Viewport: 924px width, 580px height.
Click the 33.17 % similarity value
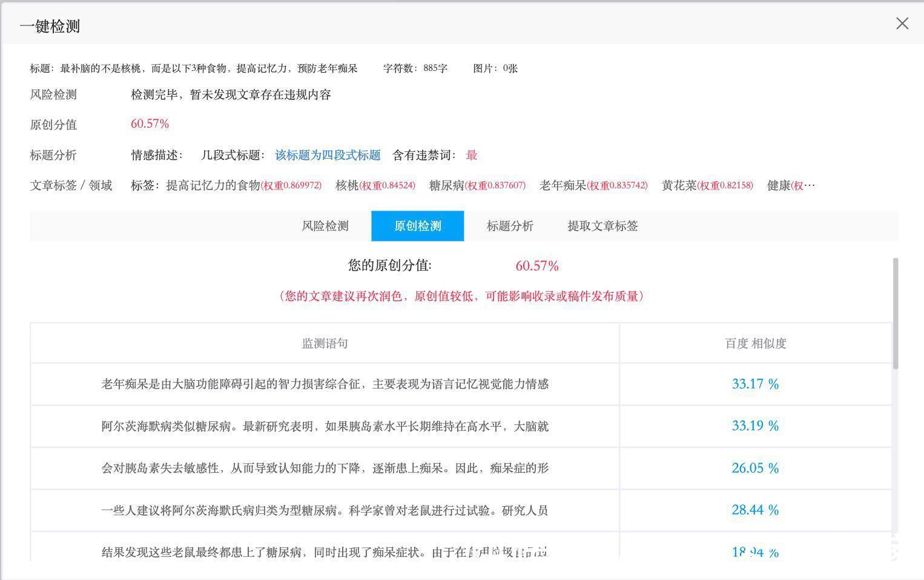(x=754, y=384)
